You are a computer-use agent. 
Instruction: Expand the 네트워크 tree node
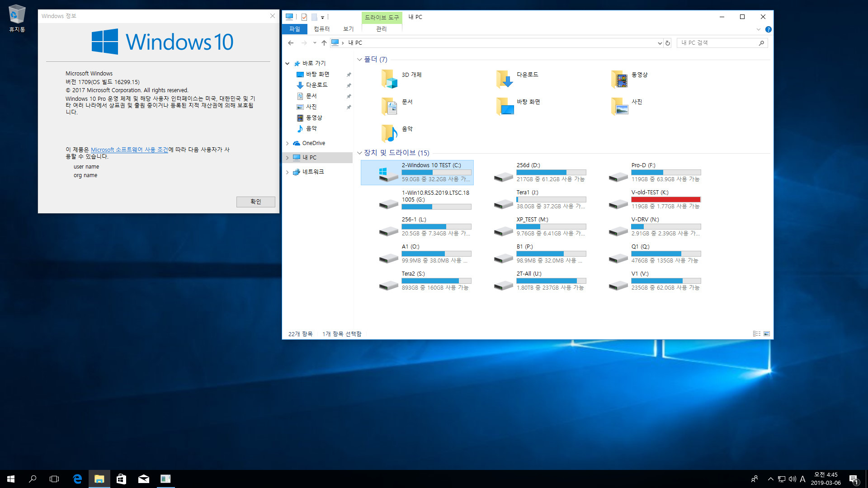point(287,172)
